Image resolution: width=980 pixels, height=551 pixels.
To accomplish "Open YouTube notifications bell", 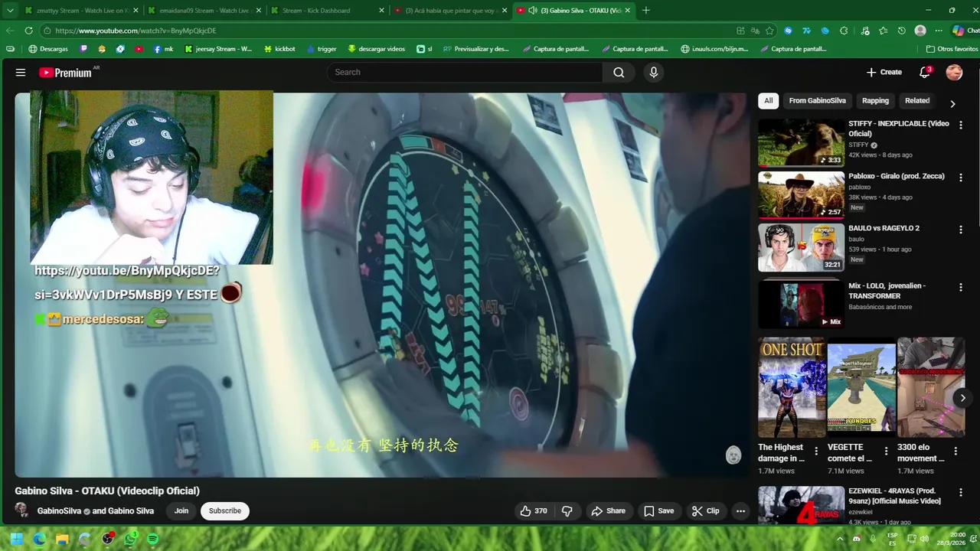I will [x=925, y=73].
